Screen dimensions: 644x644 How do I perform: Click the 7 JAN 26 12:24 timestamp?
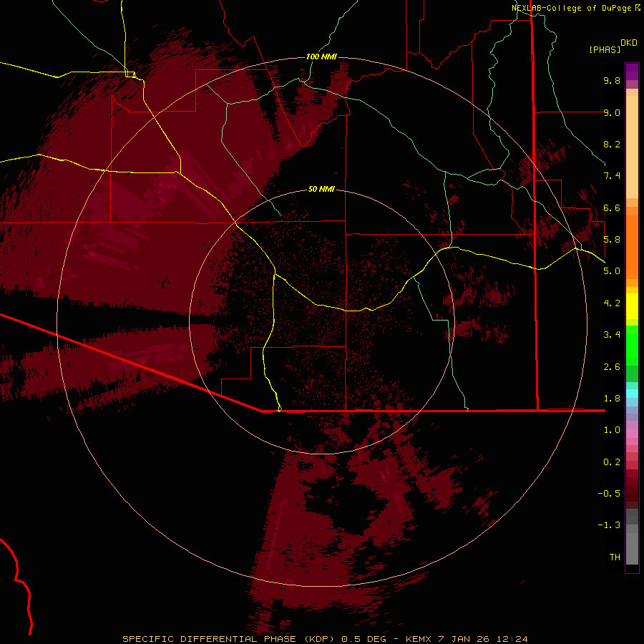pos(482,639)
